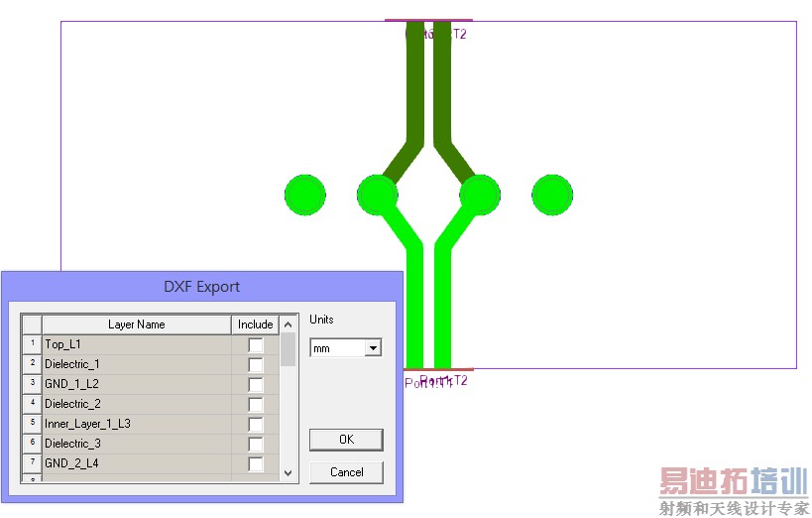Toggle Include for Dielectric_2 layer
812x518 pixels.
(x=256, y=404)
